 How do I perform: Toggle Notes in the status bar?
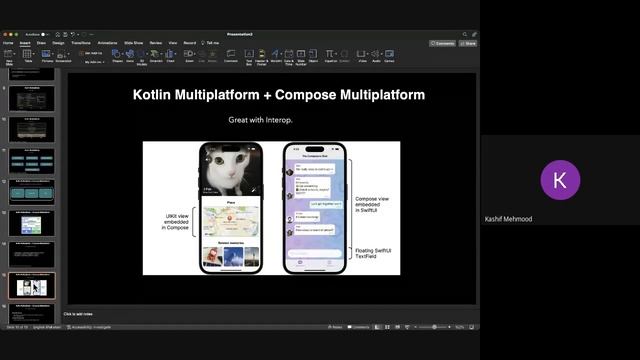click(x=335, y=327)
